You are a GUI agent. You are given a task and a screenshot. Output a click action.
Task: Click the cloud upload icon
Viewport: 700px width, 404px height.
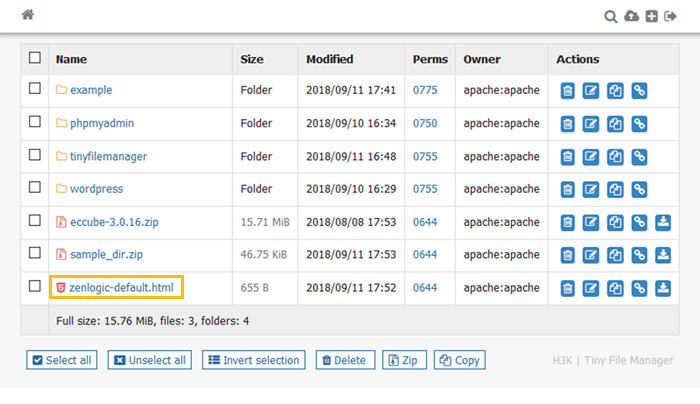pyautogui.click(x=631, y=16)
